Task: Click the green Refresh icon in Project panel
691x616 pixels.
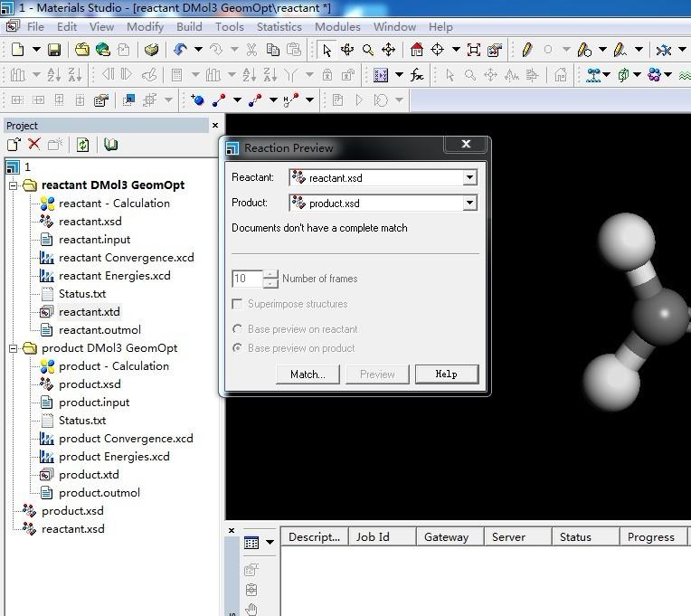Action: click(x=82, y=145)
